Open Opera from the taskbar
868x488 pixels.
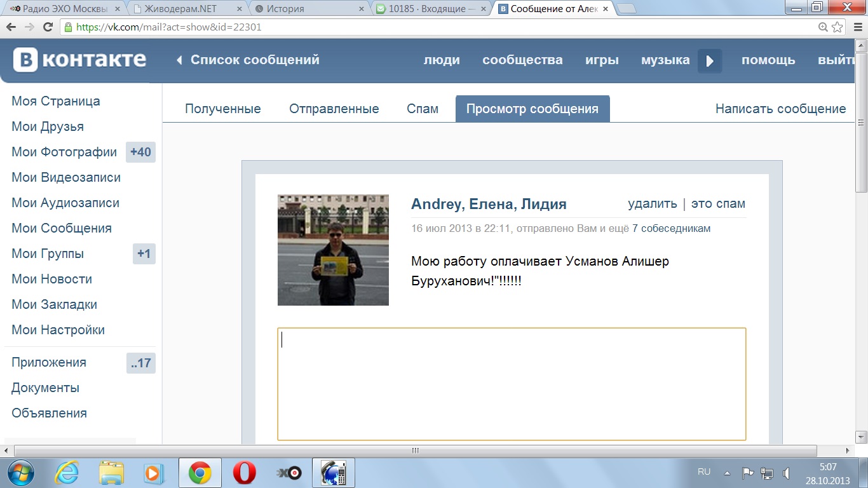point(244,473)
